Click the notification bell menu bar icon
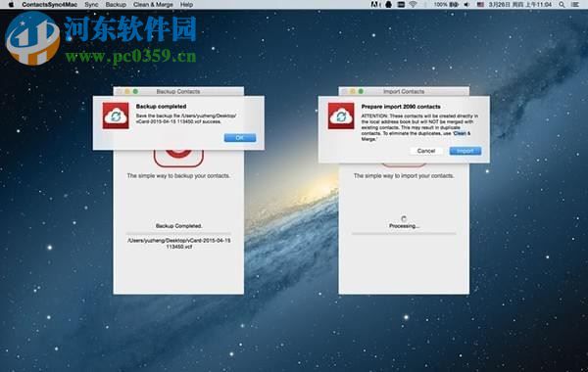The width and height of the screenshot is (588, 372). coord(388,5)
